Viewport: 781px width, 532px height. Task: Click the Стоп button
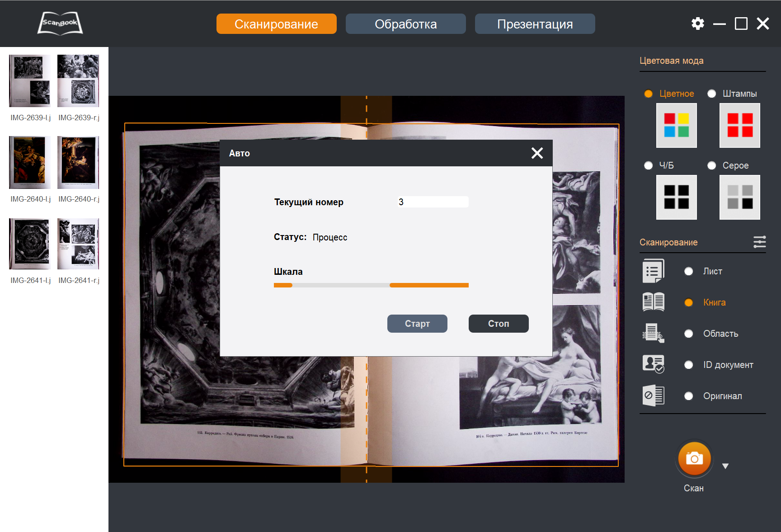(499, 324)
